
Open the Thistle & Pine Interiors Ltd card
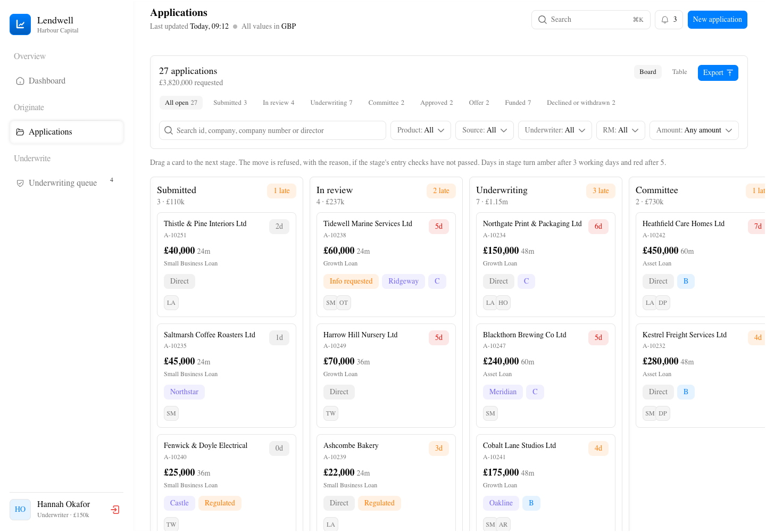(227, 265)
